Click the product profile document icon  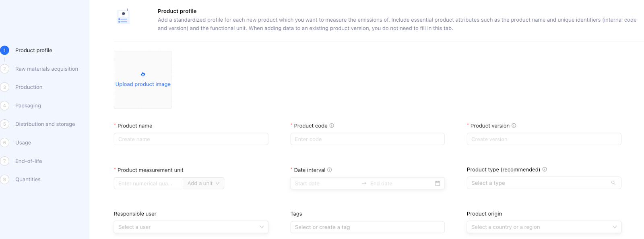(x=123, y=17)
